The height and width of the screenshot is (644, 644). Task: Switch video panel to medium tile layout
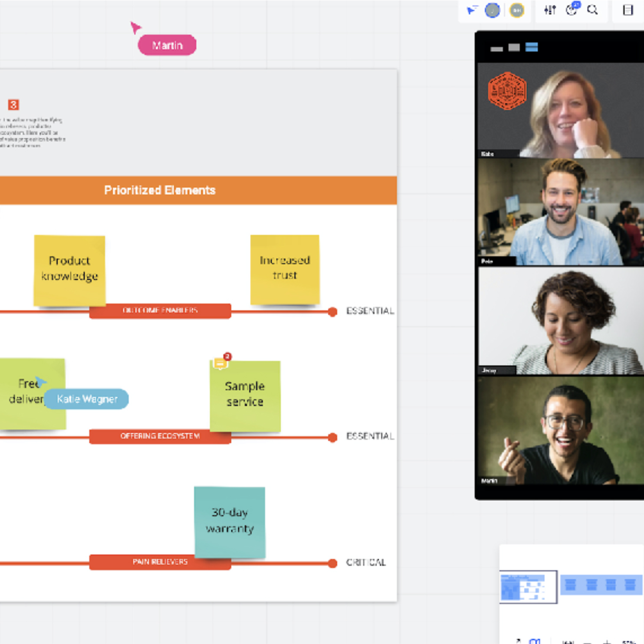tap(514, 47)
